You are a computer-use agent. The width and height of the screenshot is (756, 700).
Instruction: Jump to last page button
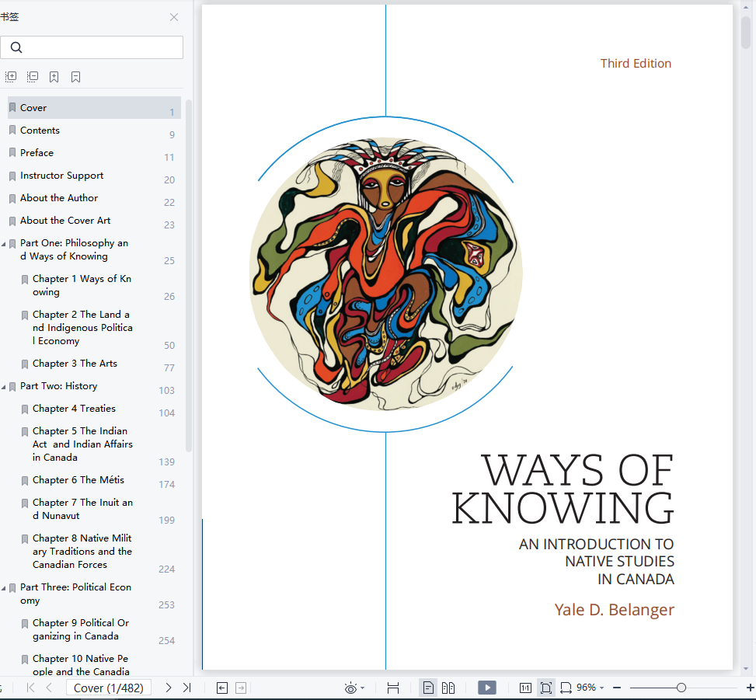(x=187, y=688)
